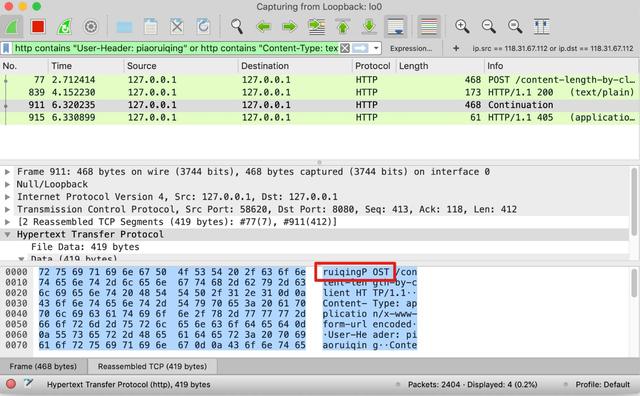Expand 2 Reassembled TCP Segments node
The width and height of the screenshot is (640, 396).
(x=7, y=222)
